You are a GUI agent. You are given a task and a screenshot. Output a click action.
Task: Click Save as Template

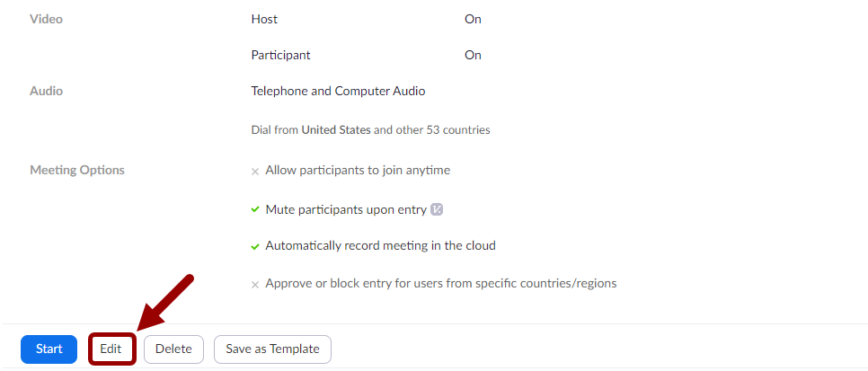[x=272, y=349]
